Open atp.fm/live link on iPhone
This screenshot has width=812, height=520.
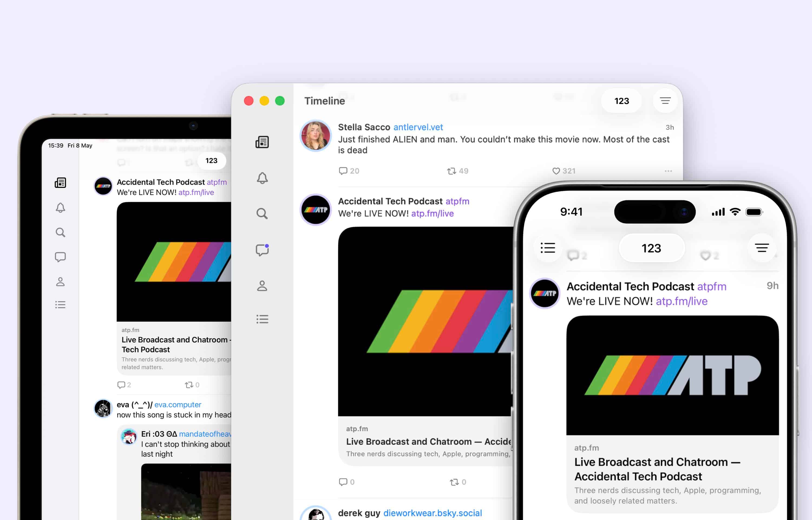tap(682, 301)
